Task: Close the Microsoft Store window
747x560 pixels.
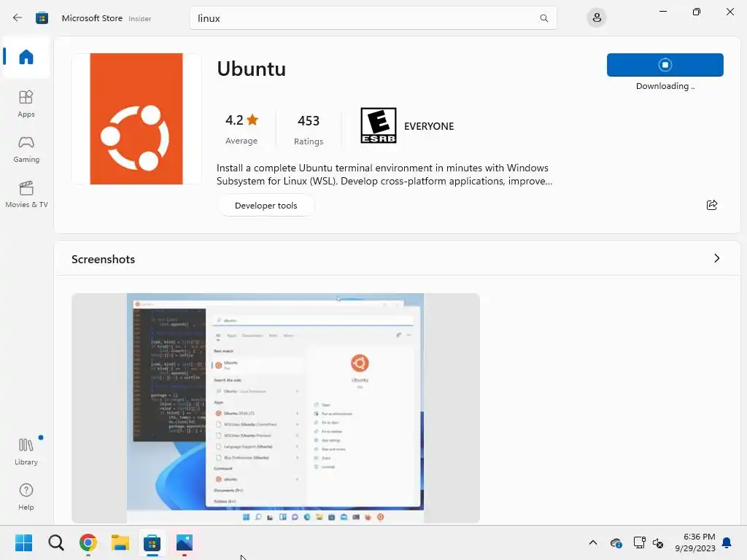Action: coord(729,12)
